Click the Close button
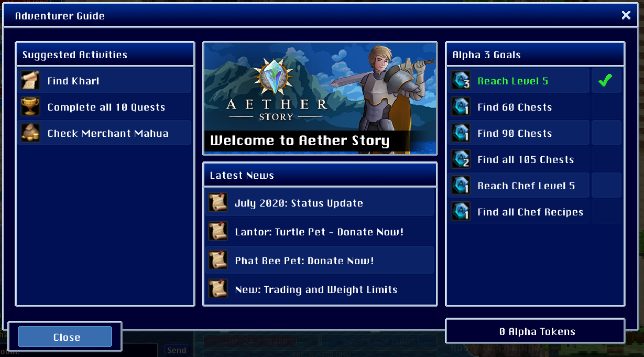The height and width of the screenshot is (357, 644). (65, 337)
